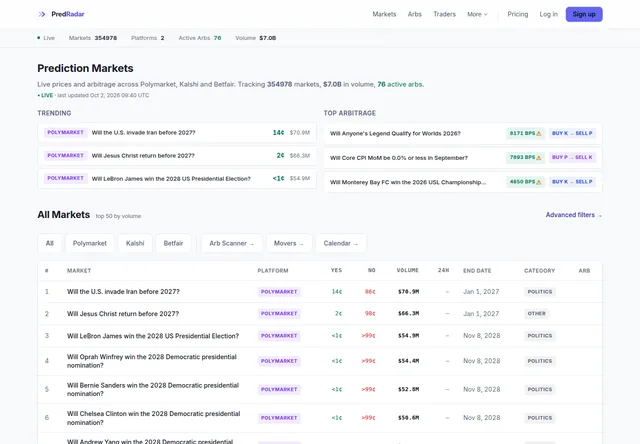Screen dimensions: 640x444
Task: Open table row Will the U.S. invade Iran
Action: (320, 292)
